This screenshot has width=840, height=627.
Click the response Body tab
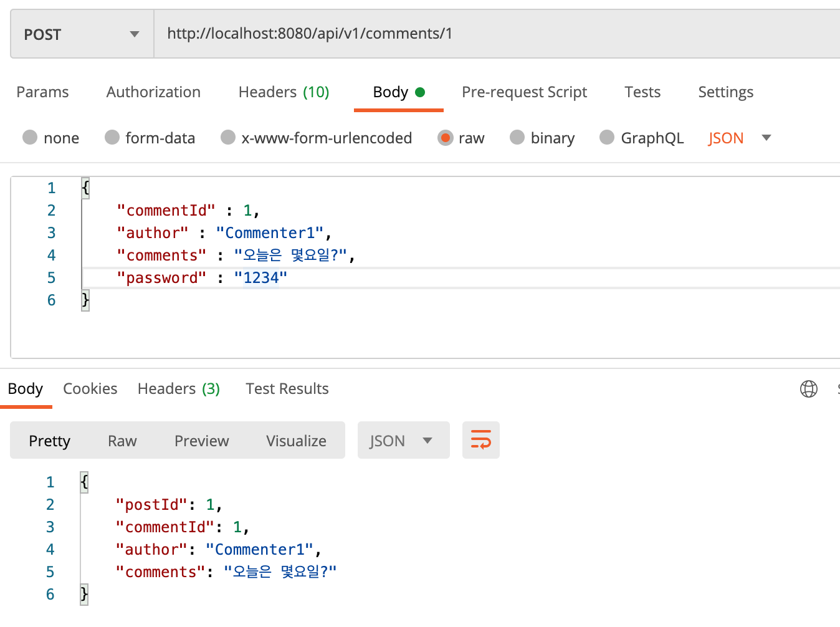coord(26,389)
